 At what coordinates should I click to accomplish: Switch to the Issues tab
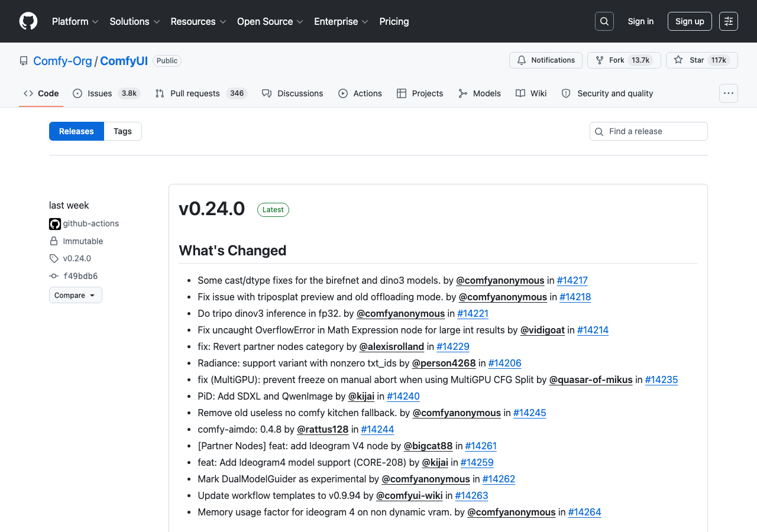[x=106, y=93]
